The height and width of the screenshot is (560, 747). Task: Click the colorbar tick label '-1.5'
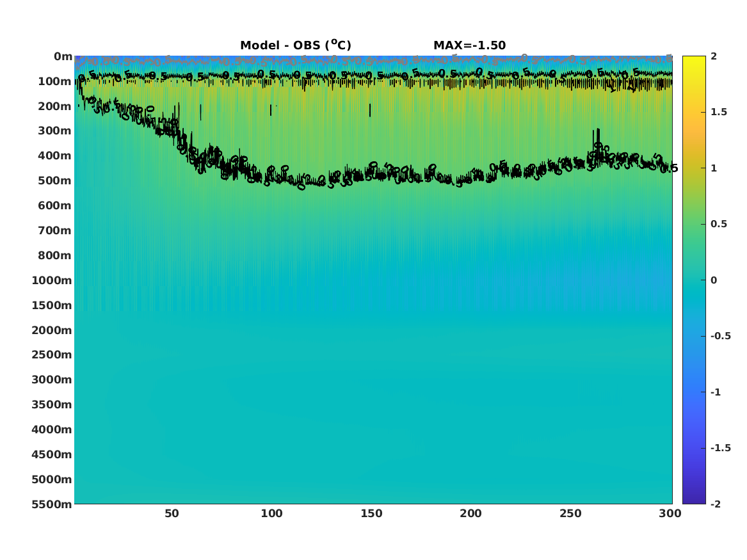721,448
